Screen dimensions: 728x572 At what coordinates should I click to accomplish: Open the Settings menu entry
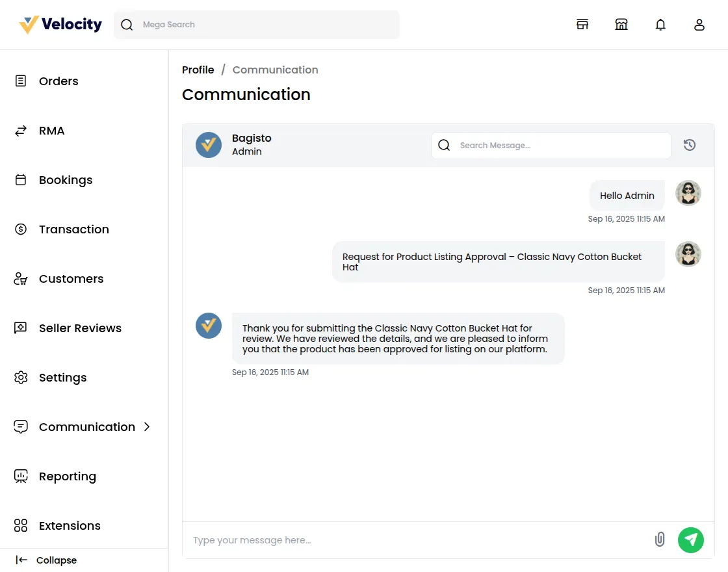click(x=63, y=378)
